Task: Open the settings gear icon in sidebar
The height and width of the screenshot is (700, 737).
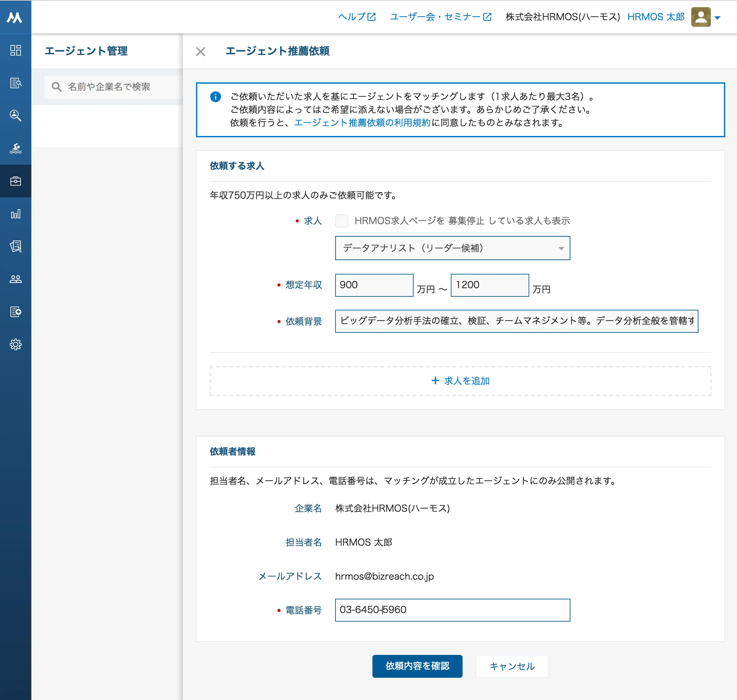Action: click(15, 344)
